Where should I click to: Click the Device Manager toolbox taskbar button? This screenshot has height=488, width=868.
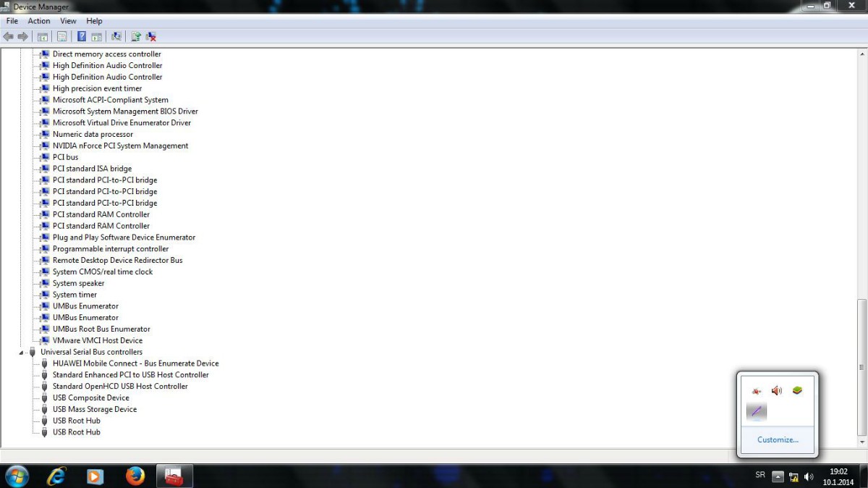pos(174,476)
